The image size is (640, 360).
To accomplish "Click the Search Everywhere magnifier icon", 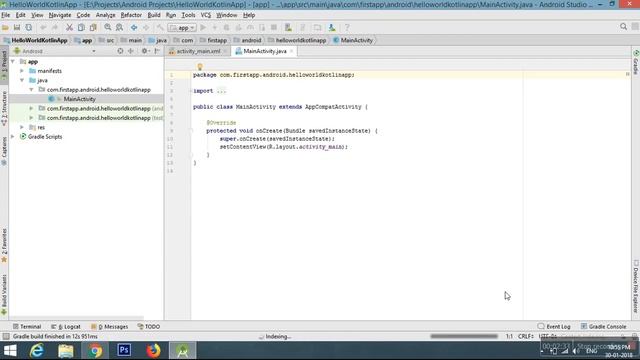I will 623,27.
